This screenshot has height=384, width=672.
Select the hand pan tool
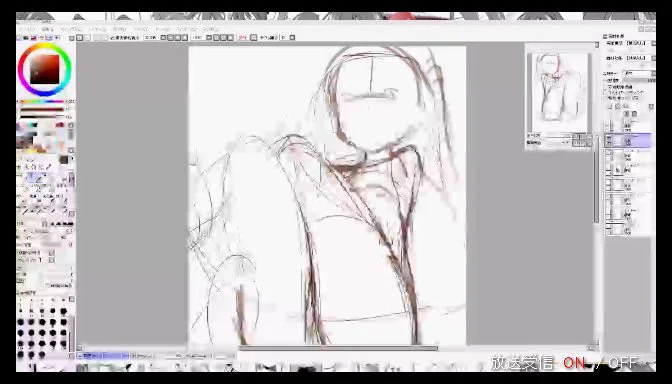pyautogui.click(x=41, y=167)
